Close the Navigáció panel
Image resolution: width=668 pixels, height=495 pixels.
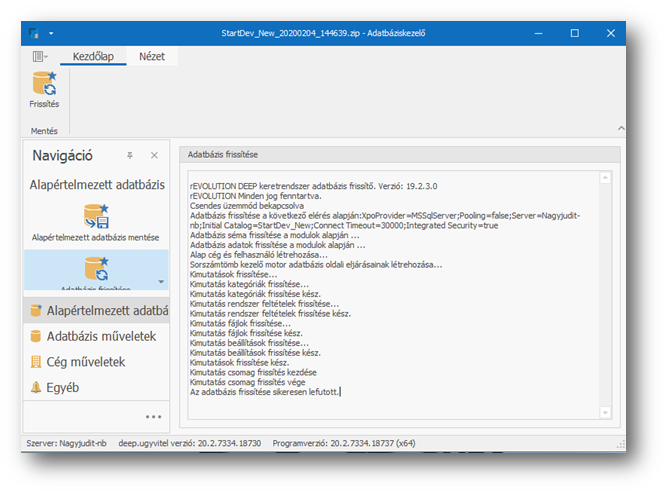point(154,156)
